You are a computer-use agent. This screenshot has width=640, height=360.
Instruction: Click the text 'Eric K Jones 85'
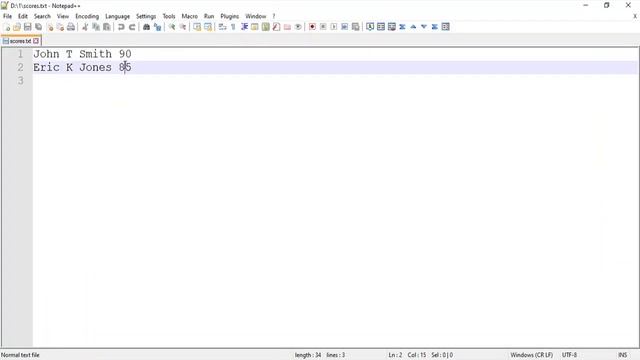pyautogui.click(x=82, y=67)
